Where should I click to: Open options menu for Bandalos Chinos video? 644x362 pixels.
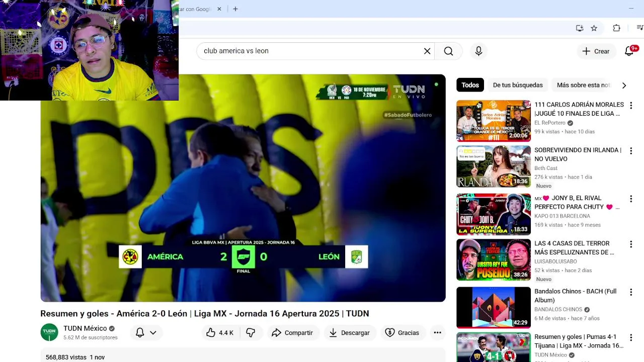coord(631,292)
